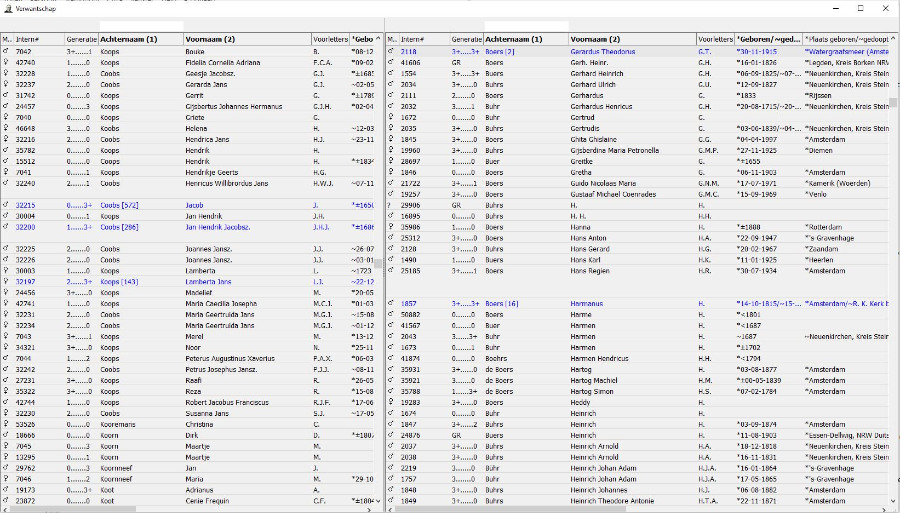900x513 pixels.
Task: Click female icon beside Fidelia Cornelia Adriana
Action: pos(6,62)
